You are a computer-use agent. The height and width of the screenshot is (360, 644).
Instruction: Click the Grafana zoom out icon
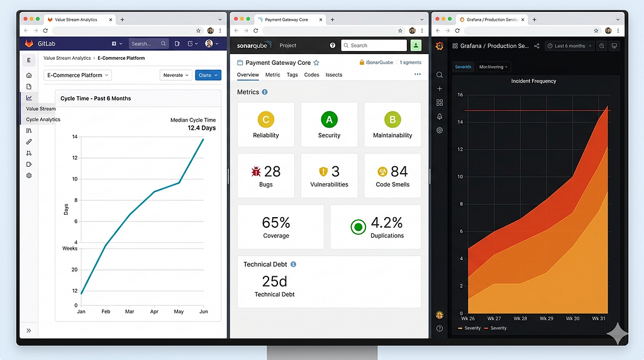602,46
